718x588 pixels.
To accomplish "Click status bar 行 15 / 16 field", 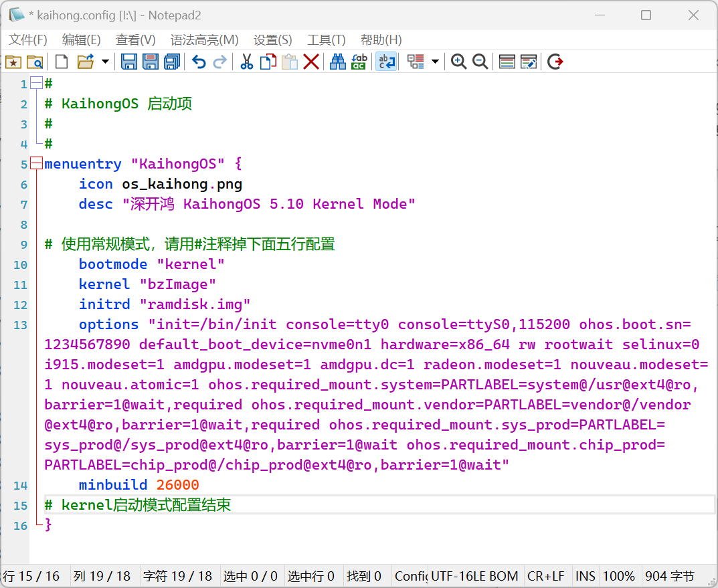I will coord(35,576).
